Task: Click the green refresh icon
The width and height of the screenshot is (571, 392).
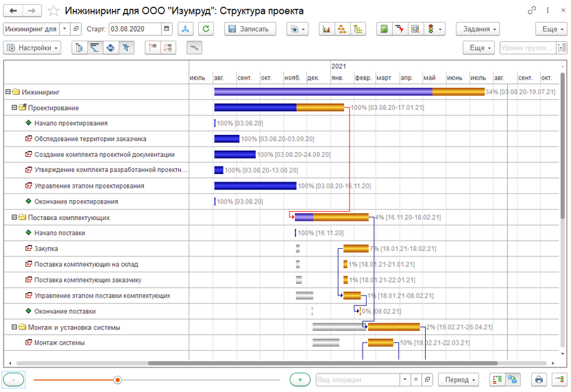Action: click(206, 29)
